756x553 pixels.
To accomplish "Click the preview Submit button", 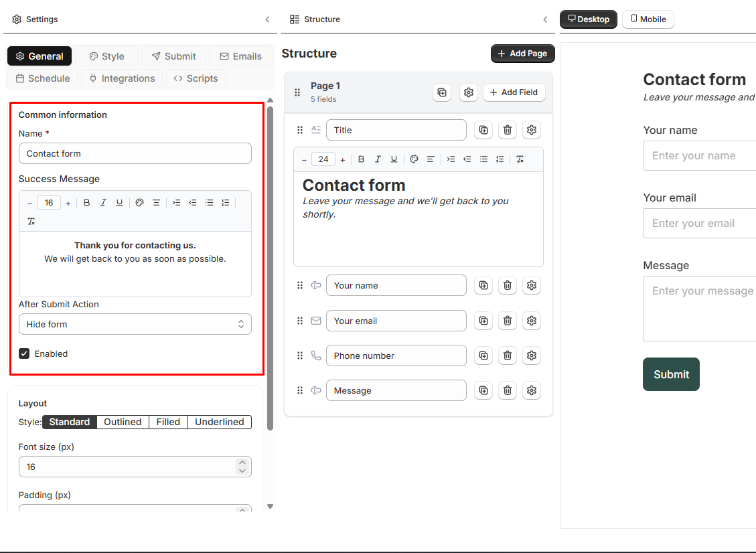I will click(671, 374).
